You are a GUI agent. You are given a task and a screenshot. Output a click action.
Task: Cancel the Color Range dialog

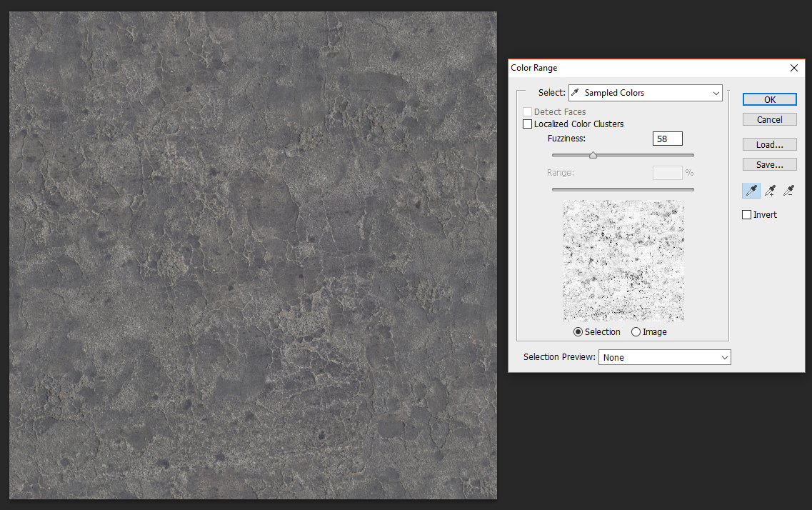[x=769, y=119]
